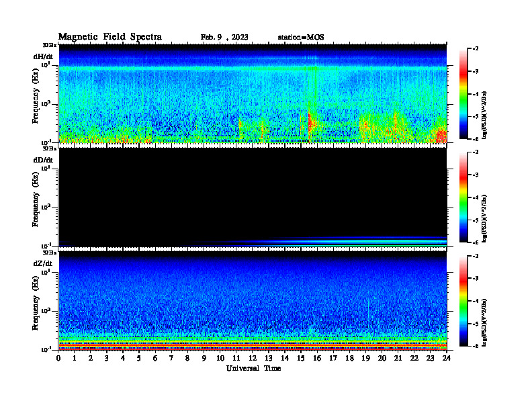Screen dimensions: 532x411
Task: Click hour 22 on the Universal Time axis
Action: (x=414, y=359)
